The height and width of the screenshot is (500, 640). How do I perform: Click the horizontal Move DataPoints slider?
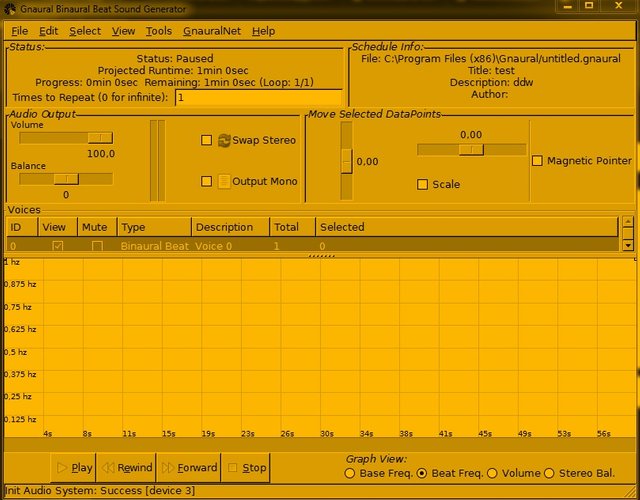[471, 149]
